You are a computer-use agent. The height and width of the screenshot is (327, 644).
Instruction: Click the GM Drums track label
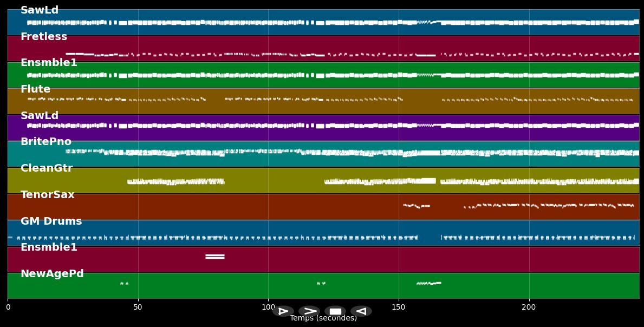click(51, 221)
